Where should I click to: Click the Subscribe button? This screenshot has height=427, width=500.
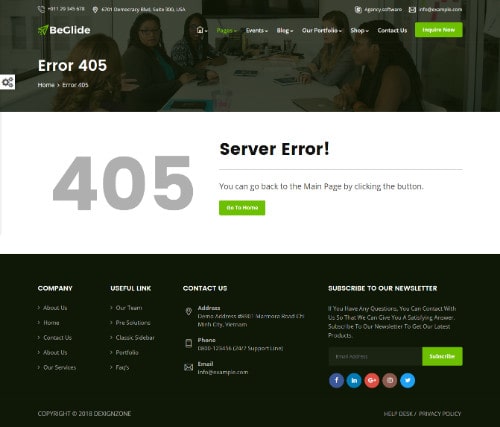click(442, 356)
